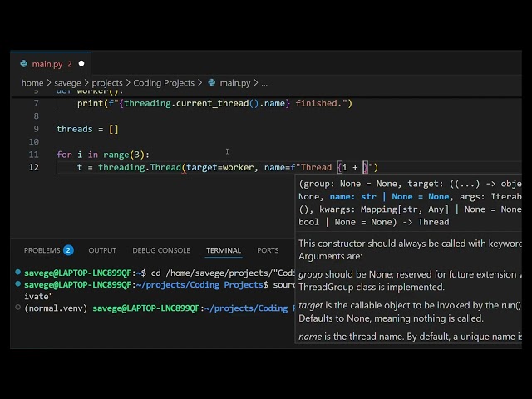Click 'threading.Thread' on line 12
The image size is (532, 399).
pos(140,167)
